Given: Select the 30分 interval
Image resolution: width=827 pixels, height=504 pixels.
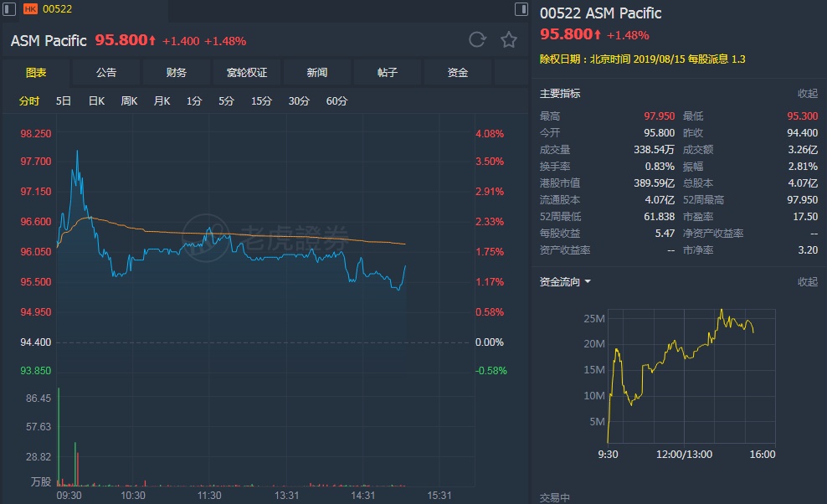Looking at the screenshot, I should [299, 100].
